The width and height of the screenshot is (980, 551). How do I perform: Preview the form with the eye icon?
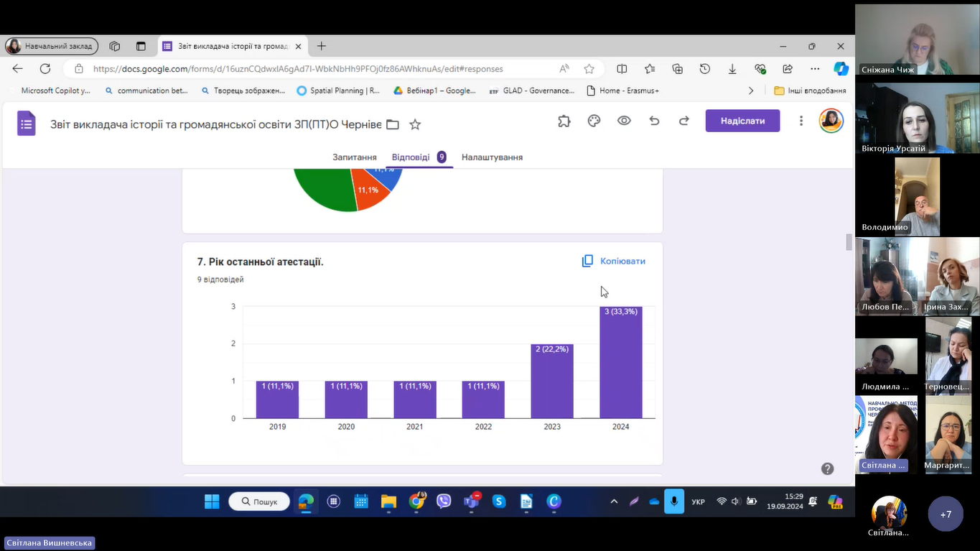pos(624,121)
